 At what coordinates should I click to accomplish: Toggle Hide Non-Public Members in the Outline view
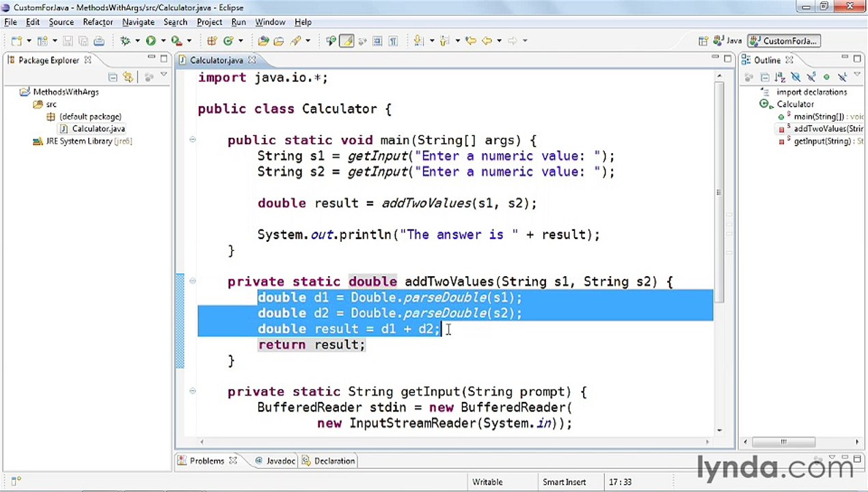tap(826, 77)
